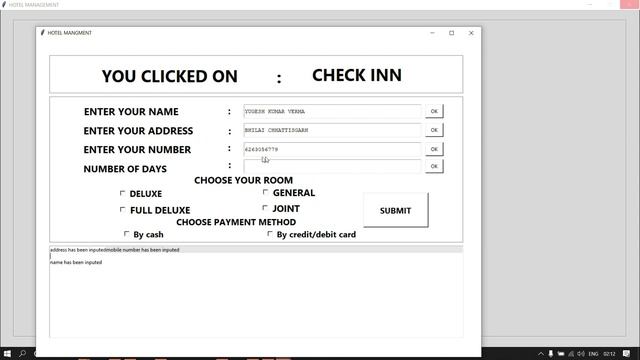Click the 'name has been inputed' message
Viewport: 640px width, 360px height.
coord(76,262)
